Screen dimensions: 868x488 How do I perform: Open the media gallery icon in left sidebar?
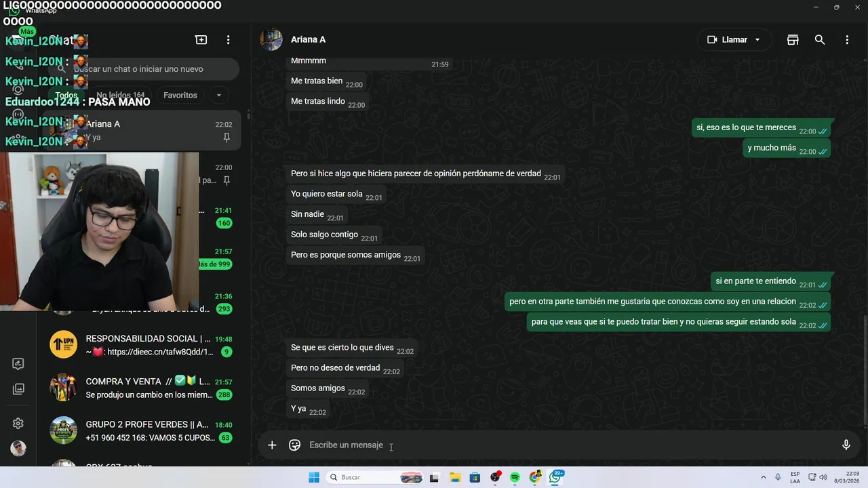coord(18,389)
